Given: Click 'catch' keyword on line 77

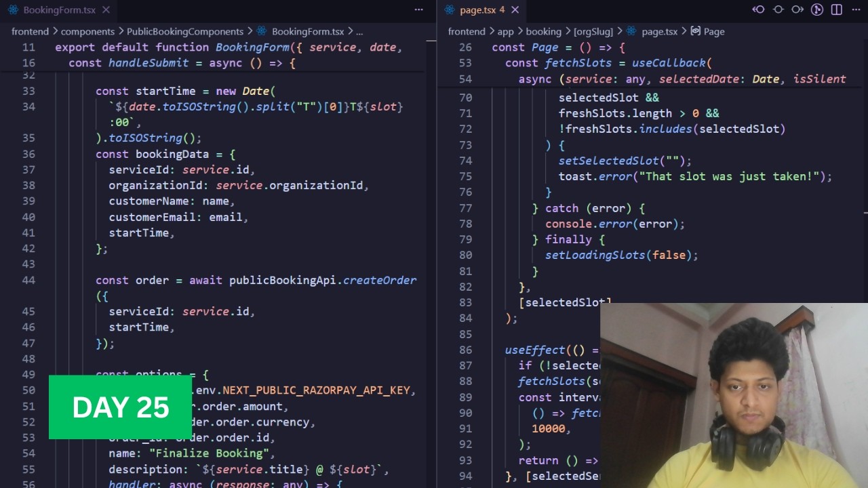Looking at the screenshot, I should [561, 208].
